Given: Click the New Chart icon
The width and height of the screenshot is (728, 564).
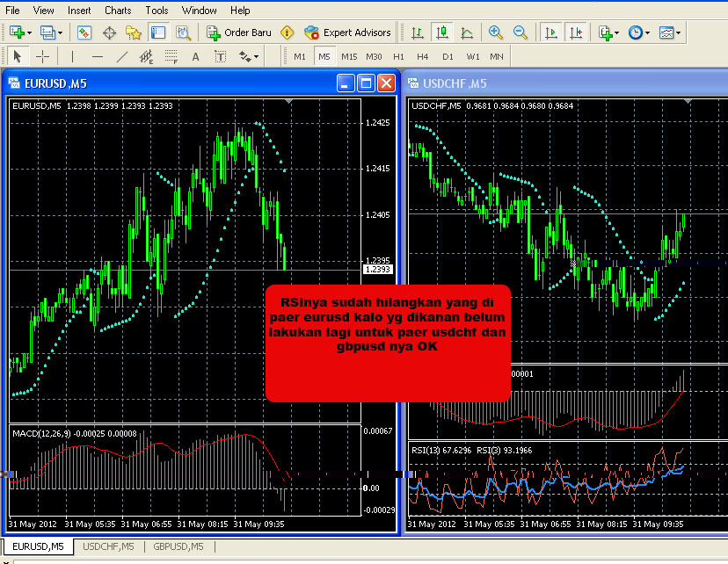Looking at the screenshot, I should tap(17, 33).
